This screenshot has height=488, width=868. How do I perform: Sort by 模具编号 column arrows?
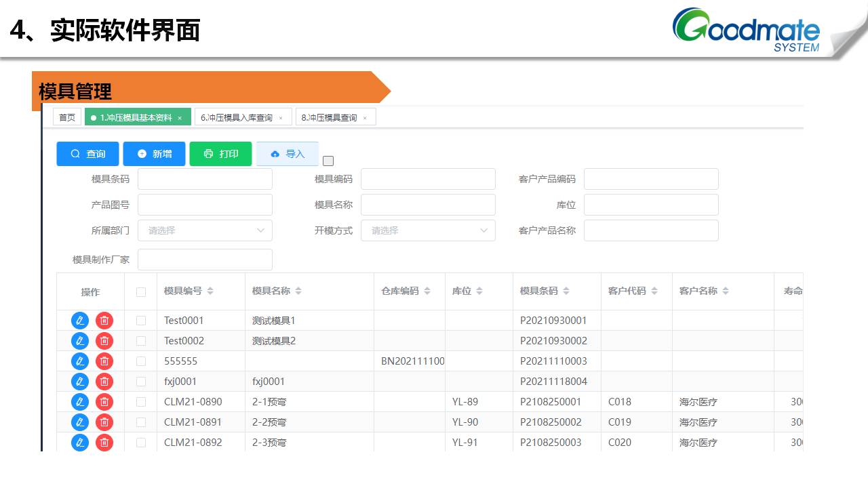click(x=210, y=291)
